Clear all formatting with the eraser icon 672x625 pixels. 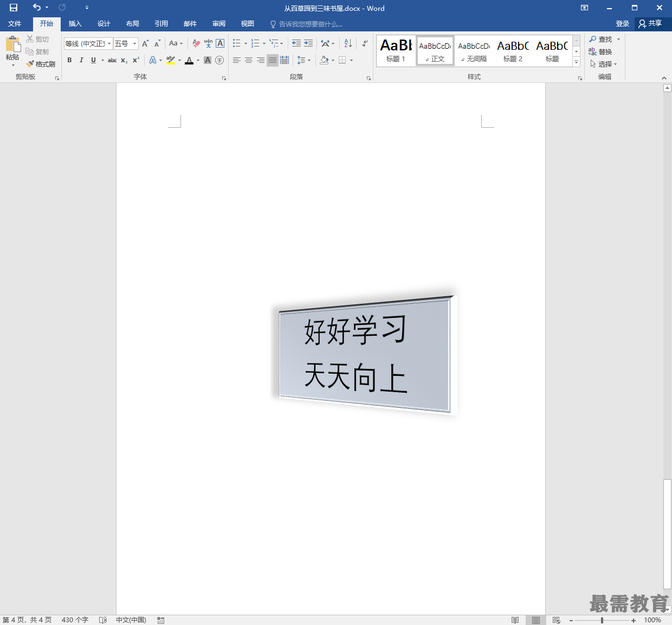pyautogui.click(x=196, y=44)
